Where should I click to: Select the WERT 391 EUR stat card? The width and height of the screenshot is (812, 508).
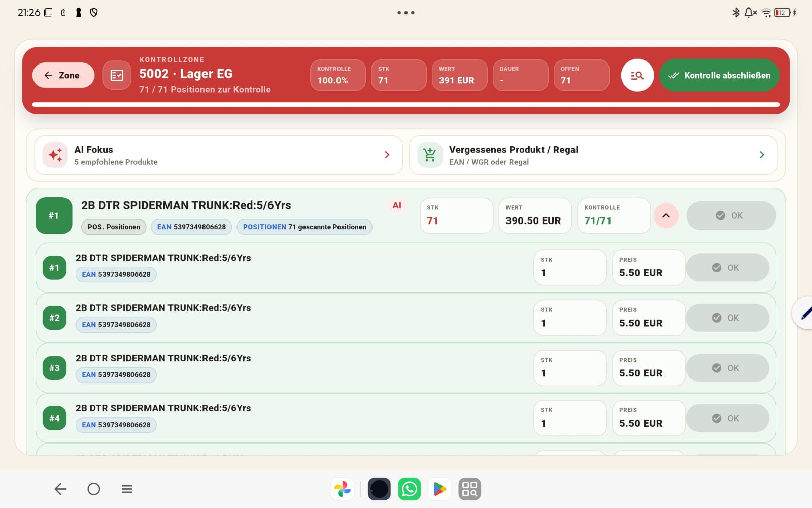pos(460,75)
